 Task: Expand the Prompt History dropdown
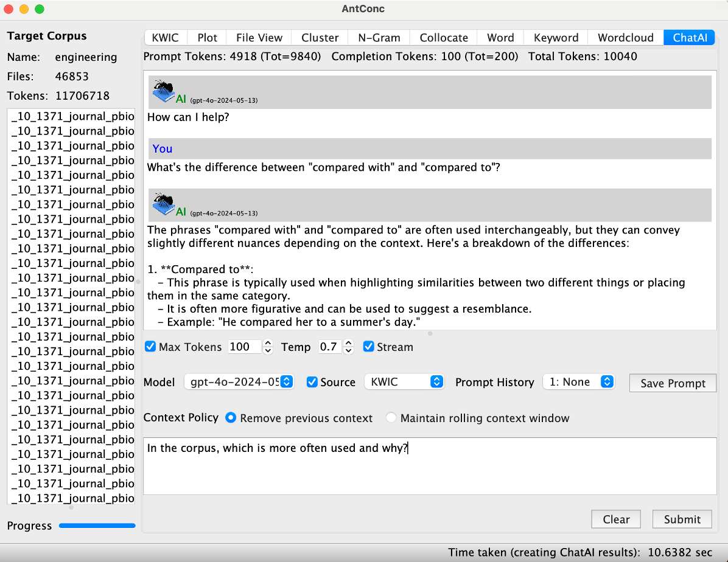(578, 382)
